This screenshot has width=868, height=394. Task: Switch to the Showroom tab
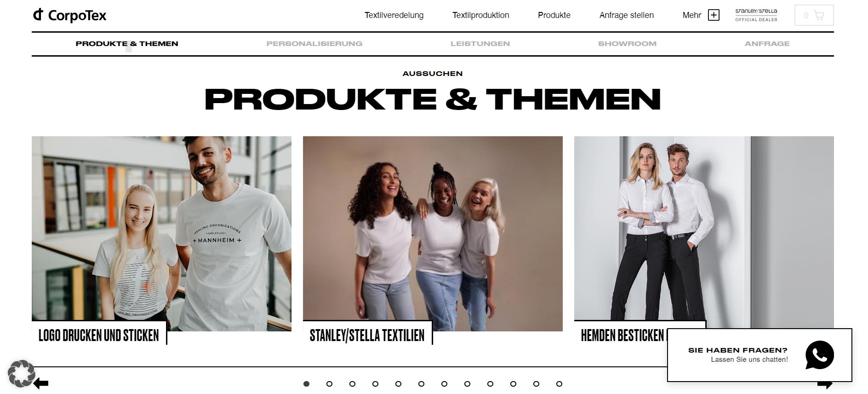pos(627,44)
